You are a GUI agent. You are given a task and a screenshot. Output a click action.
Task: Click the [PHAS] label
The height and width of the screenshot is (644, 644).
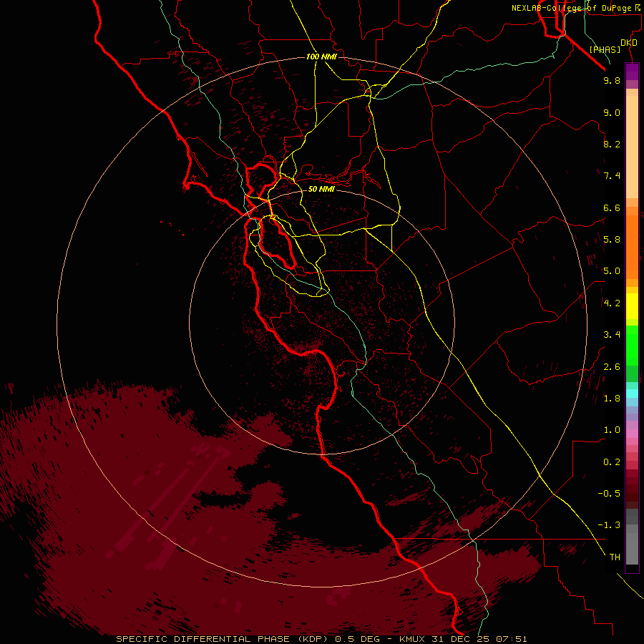[605, 49]
